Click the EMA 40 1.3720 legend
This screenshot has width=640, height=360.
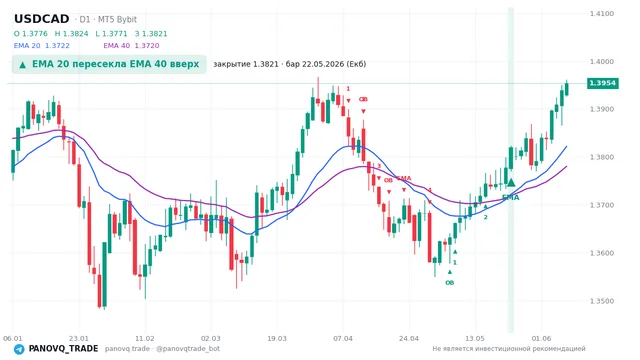(x=131, y=46)
